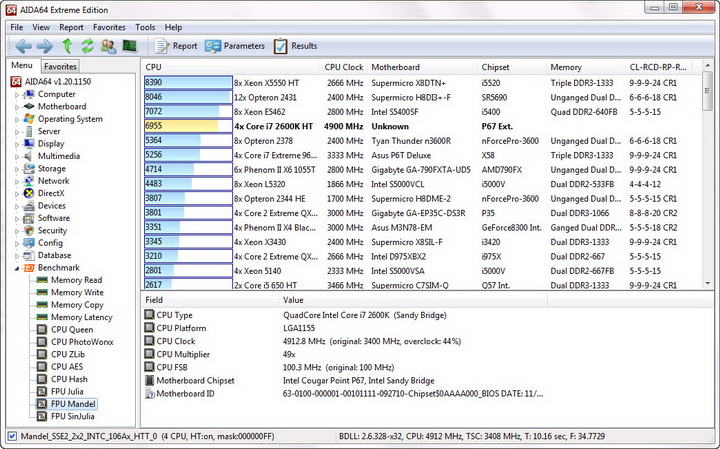Select the Server tree node

coord(49,131)
